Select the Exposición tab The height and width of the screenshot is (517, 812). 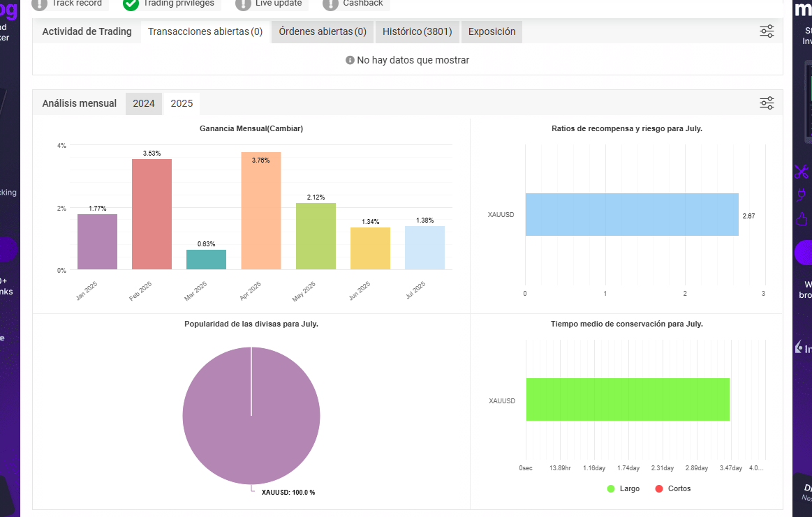492,31
